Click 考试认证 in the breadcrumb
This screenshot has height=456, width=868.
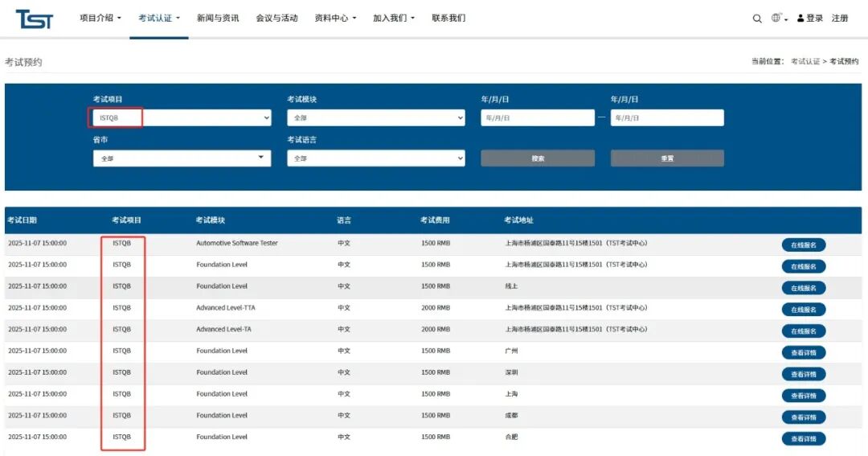click(x=805, y=62)
